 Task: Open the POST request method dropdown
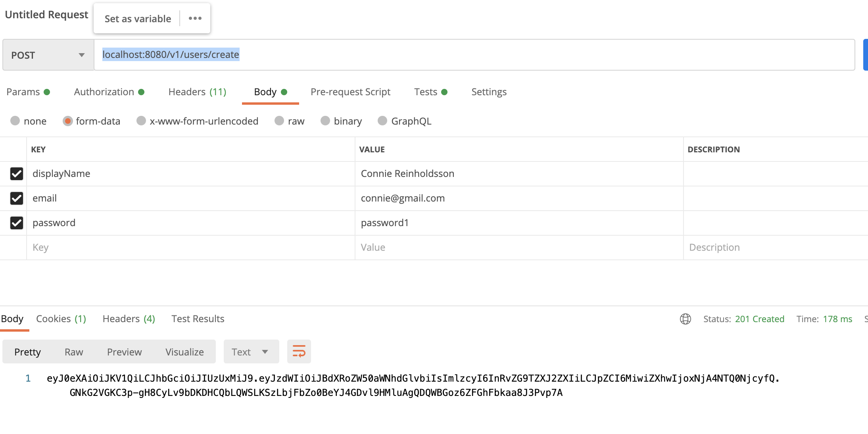point(48,55)
